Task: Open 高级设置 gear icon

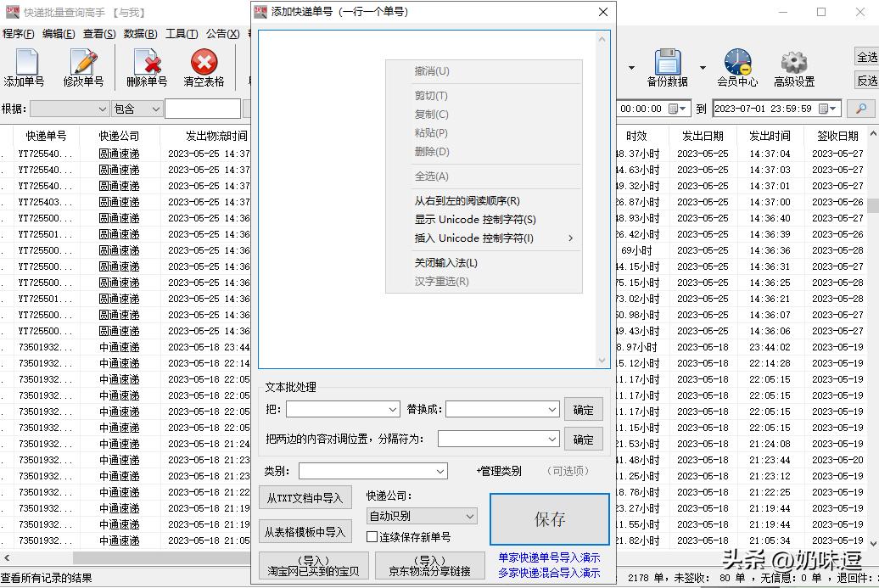Action: click(794, 62)
